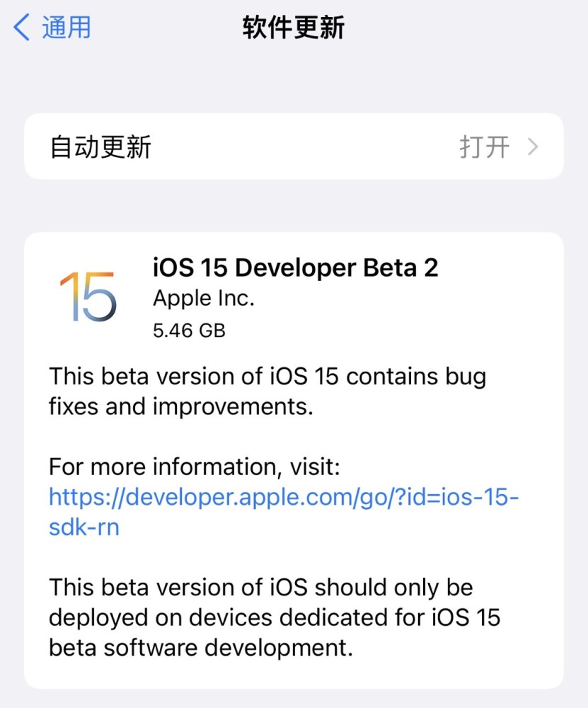Tap the 软件更新 page title
Screen dimensions: 588x708
click(x=294, y=28)
